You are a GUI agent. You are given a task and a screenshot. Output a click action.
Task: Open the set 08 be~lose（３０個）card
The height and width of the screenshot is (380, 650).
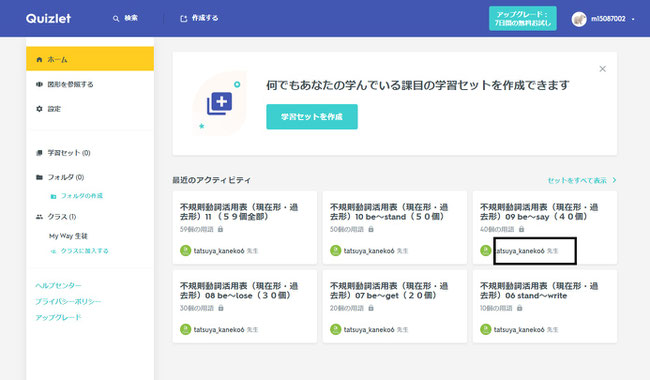tap(245, 306)
